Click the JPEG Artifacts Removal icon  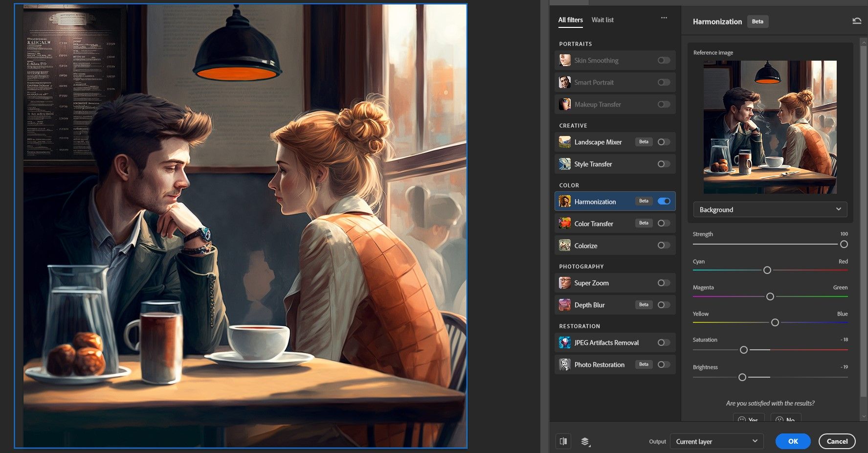click(x=565, y=342)
